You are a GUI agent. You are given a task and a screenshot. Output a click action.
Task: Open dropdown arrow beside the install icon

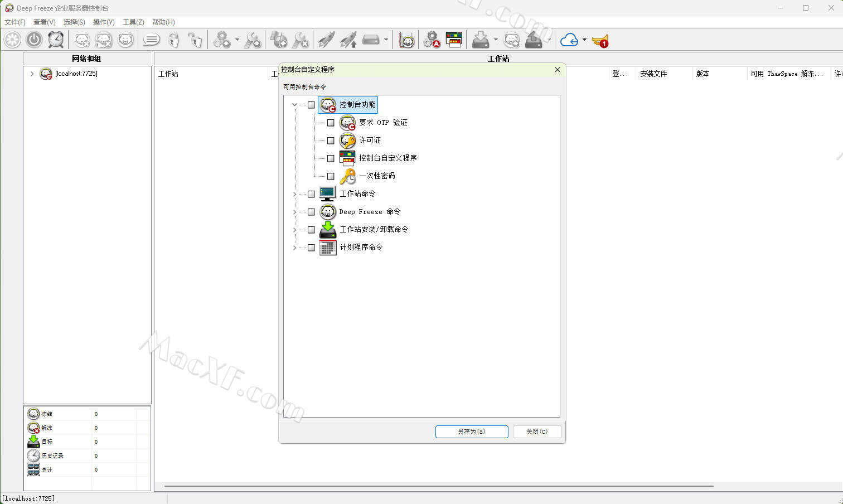495,40
